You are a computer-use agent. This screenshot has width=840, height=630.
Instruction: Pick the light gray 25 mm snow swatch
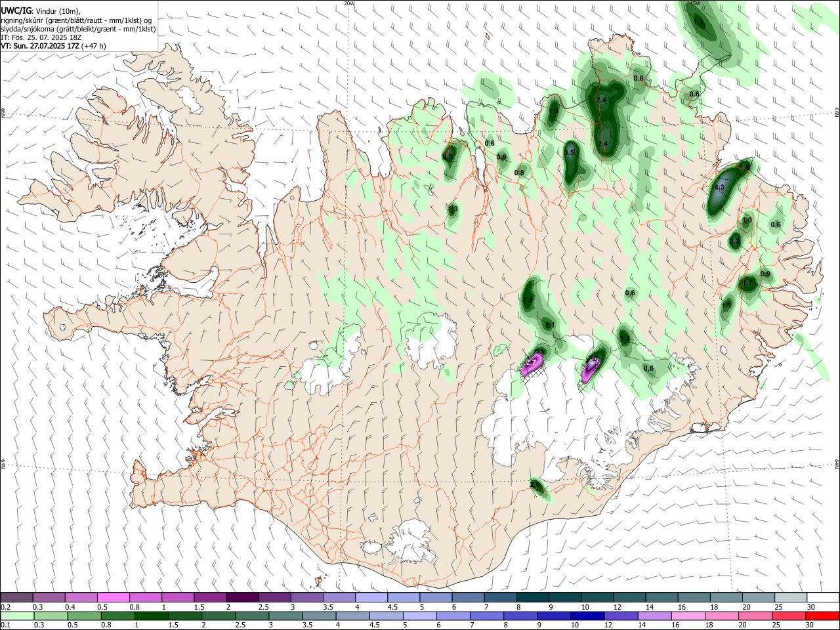(x=791, y=597)
